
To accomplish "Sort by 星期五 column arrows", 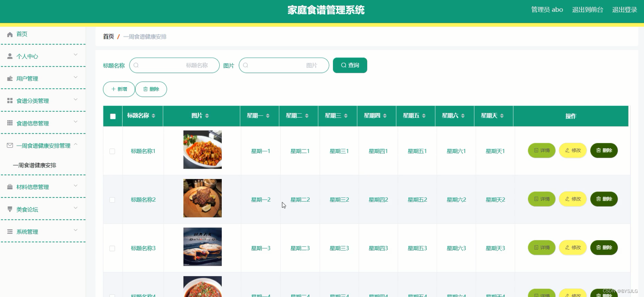I will [424, 116].
